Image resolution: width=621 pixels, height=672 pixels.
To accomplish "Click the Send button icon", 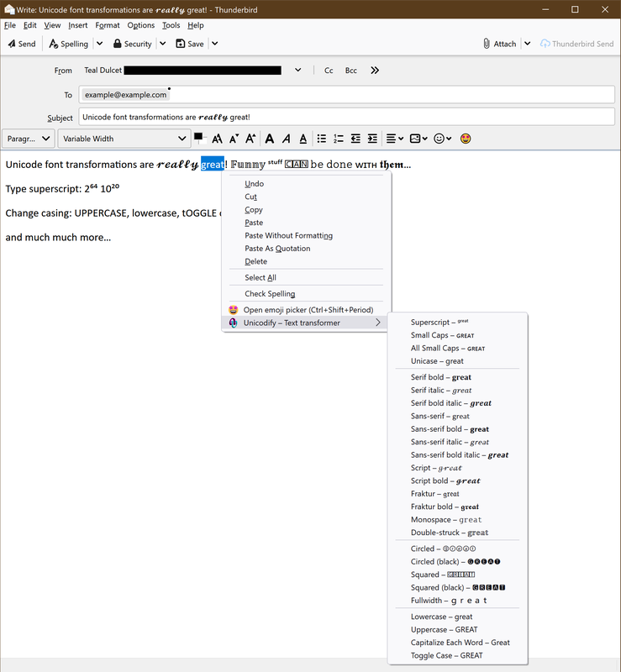I will 22,44.
